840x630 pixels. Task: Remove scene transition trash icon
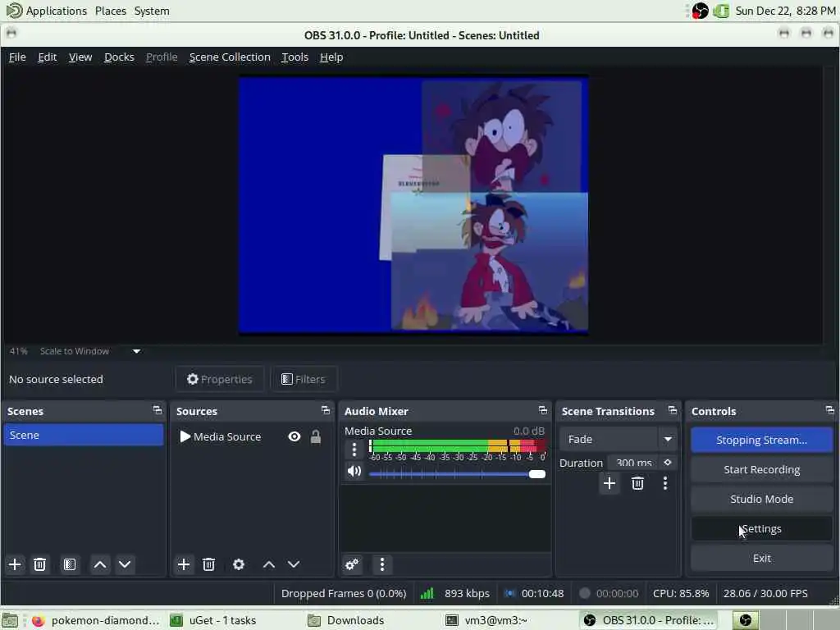[x=637, y=483]
